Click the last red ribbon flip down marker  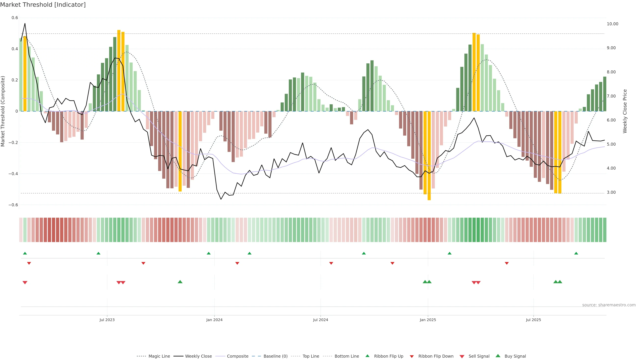pos(507,263)
